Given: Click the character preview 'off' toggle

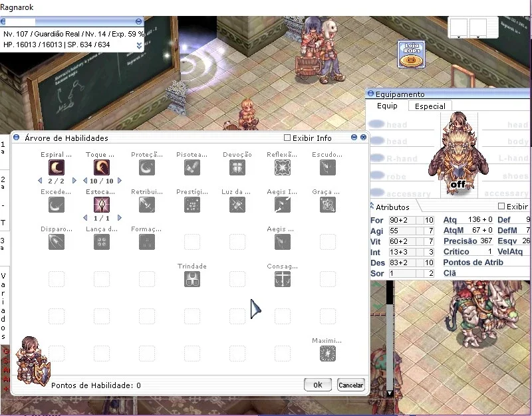Looking at the screenshot, I should coord(458,185).
